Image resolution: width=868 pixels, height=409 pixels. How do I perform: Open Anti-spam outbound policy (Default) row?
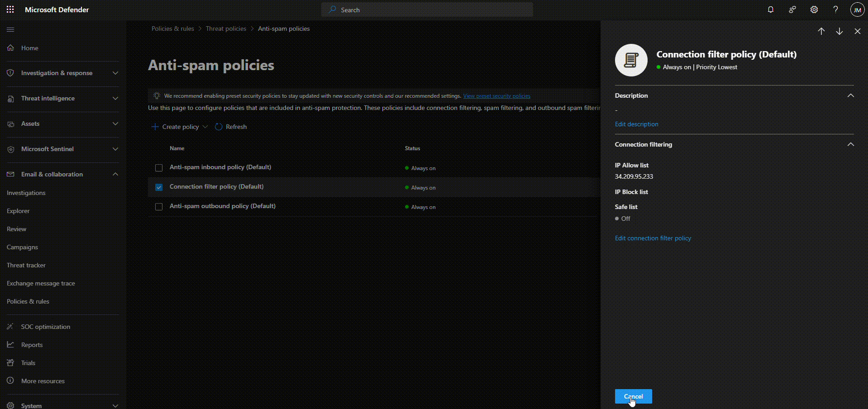coord(223,206)
